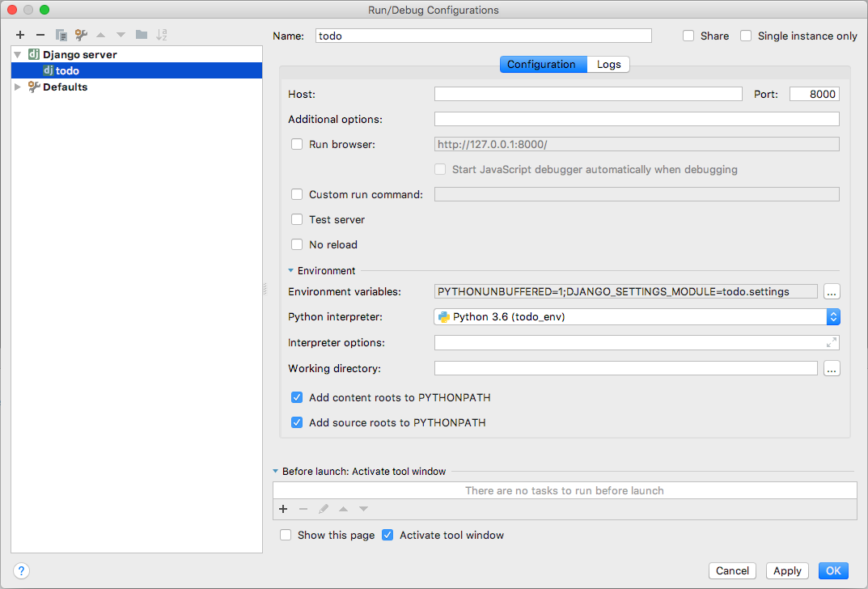Uncheck Add content roots to PYTHONPATH
Viewport: 868px width, 589px height.
(297, 397)
